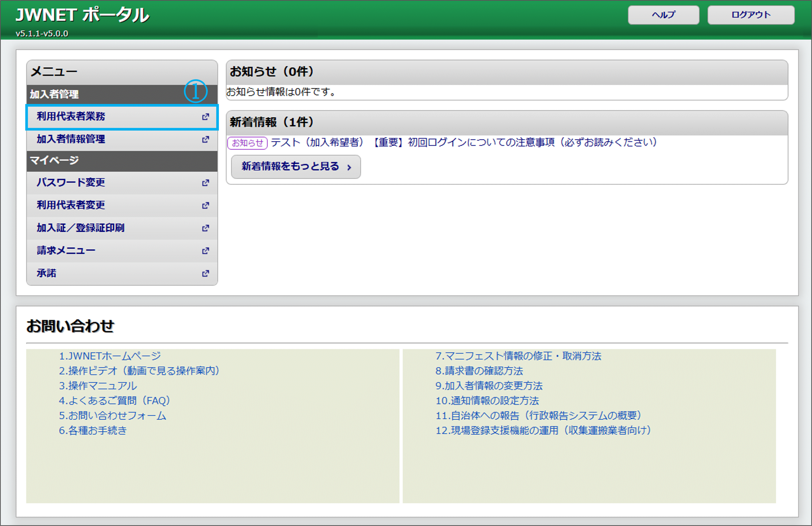Open 4.よくあるご質問（FAQ） link

114,401
